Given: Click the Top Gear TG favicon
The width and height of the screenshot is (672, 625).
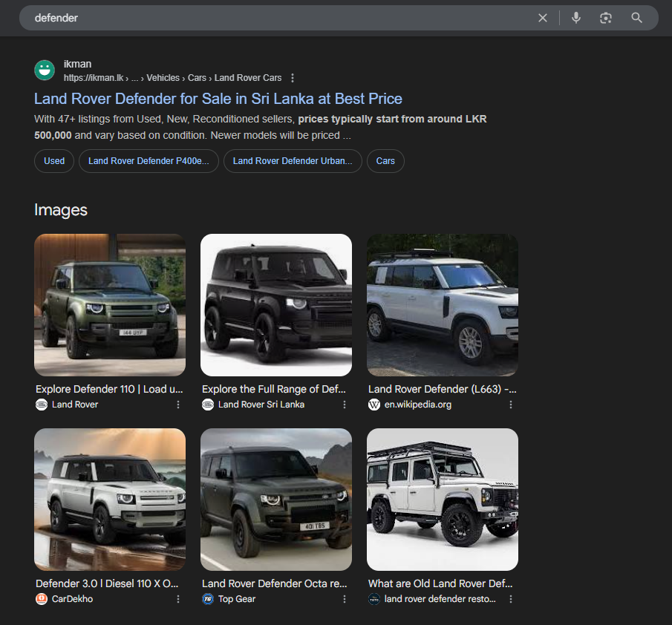Looking at the screenshot, I should click(208, 599).
